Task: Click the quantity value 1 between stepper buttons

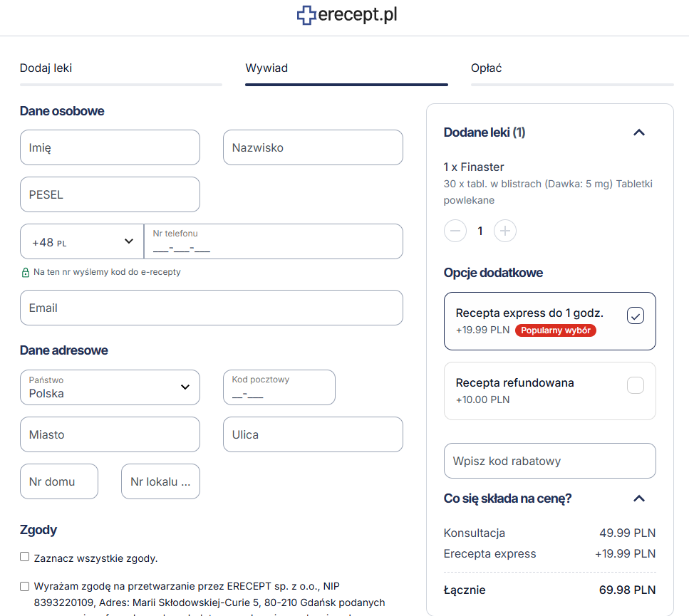Action: click(480, 231)
